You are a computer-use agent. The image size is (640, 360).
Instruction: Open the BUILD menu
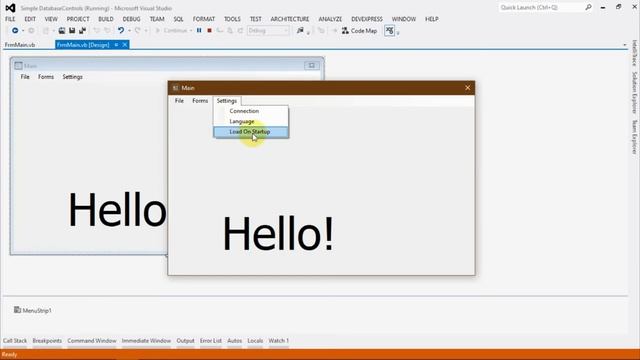(106, 19)
